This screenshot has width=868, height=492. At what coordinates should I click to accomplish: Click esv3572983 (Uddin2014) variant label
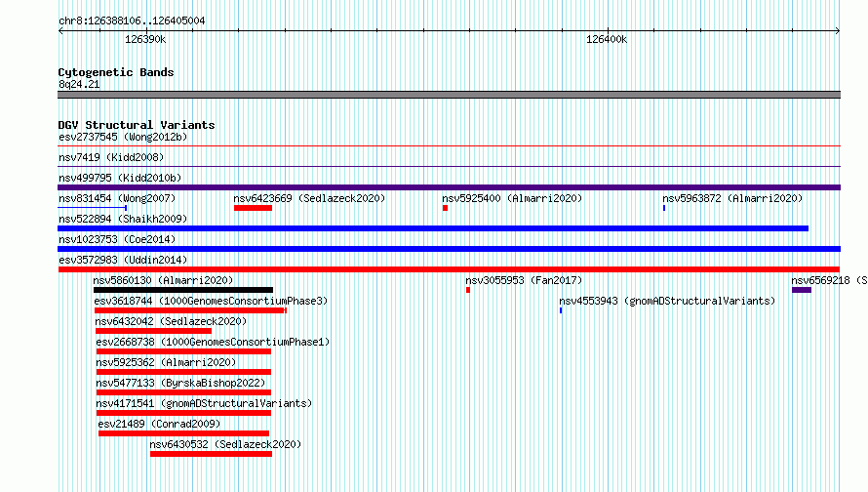click(123, 260)
